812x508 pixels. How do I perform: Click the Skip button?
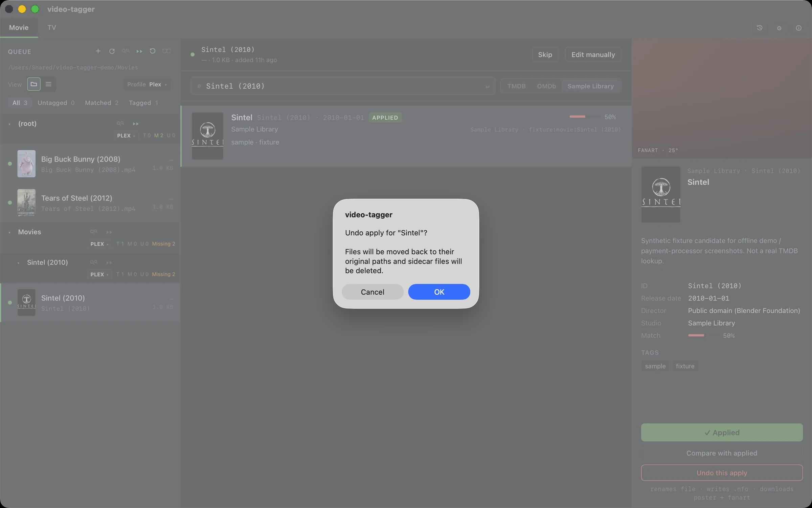click(x=545, y=55)
